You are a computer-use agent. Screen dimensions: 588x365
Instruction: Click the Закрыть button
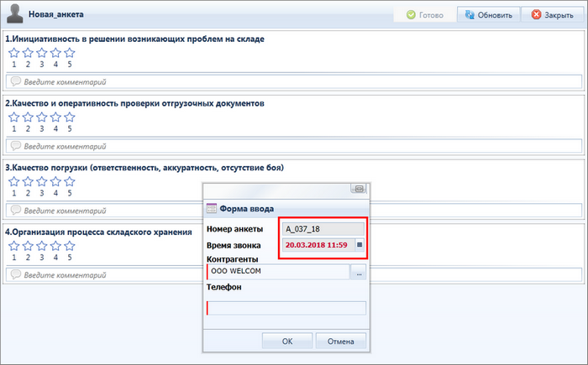[552, 15]
